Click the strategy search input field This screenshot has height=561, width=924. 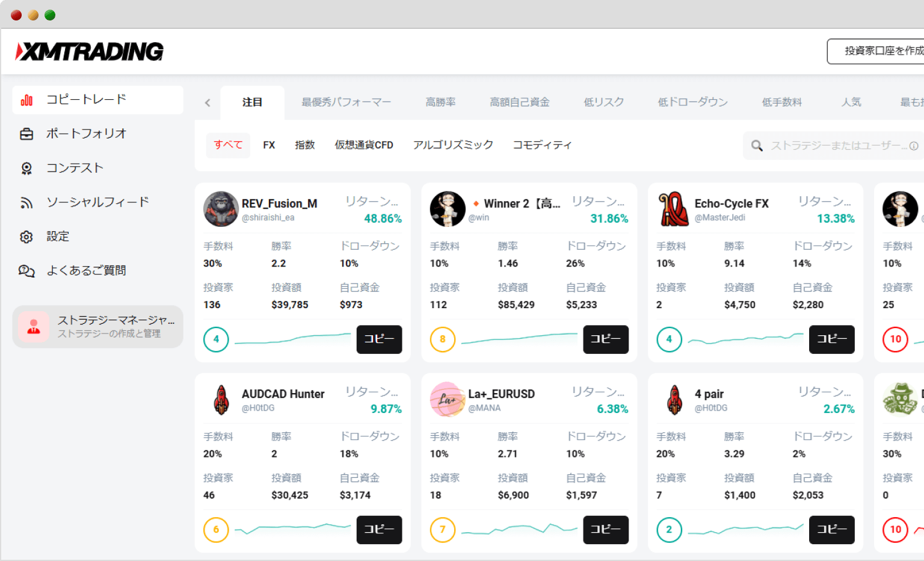[x=834, y=146]
